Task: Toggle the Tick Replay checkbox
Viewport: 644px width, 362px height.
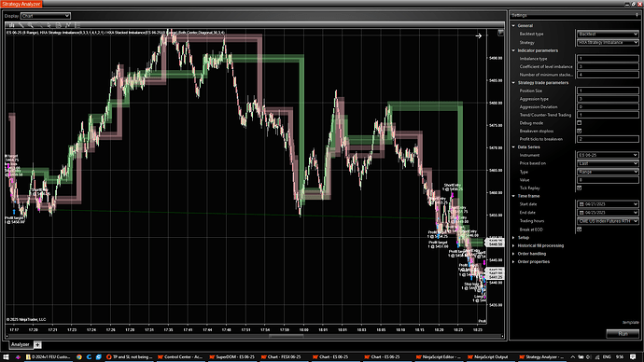Action: 579,188
